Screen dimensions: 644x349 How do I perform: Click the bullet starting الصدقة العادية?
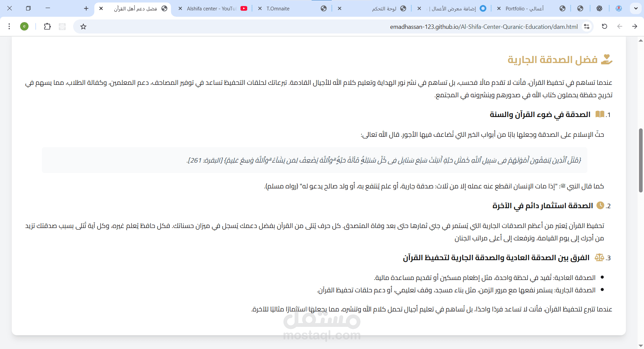pos(485,278)
